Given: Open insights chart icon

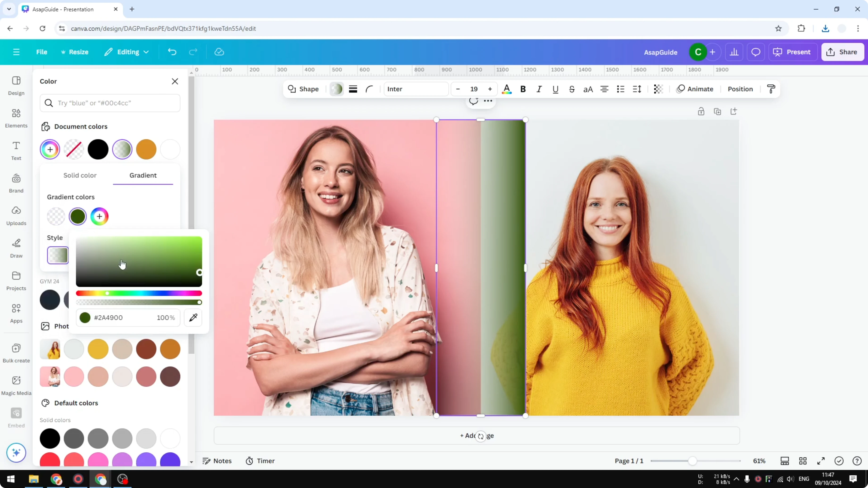Looking at the screenshot, I should point(734,52).
